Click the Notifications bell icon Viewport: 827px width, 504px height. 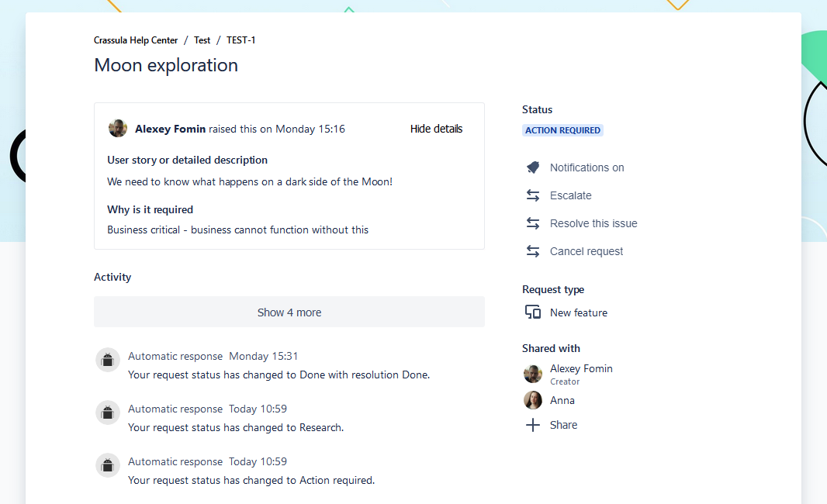pyautogui.click(x=533, y=167)
